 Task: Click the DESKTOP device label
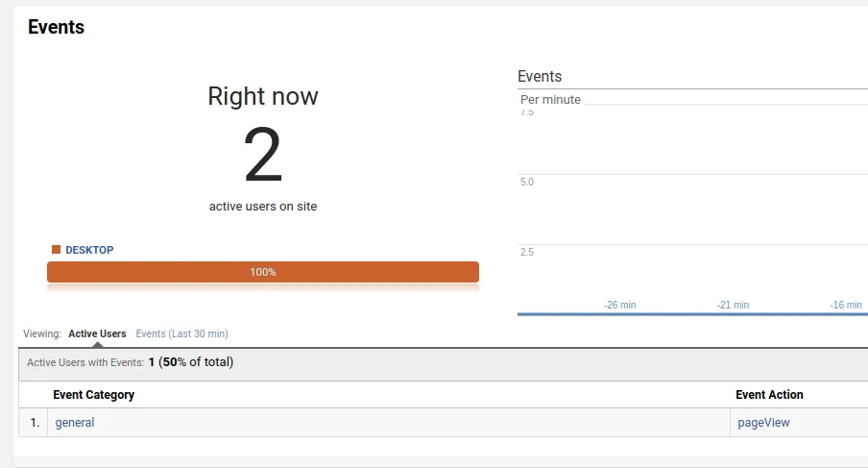[89, 250]
